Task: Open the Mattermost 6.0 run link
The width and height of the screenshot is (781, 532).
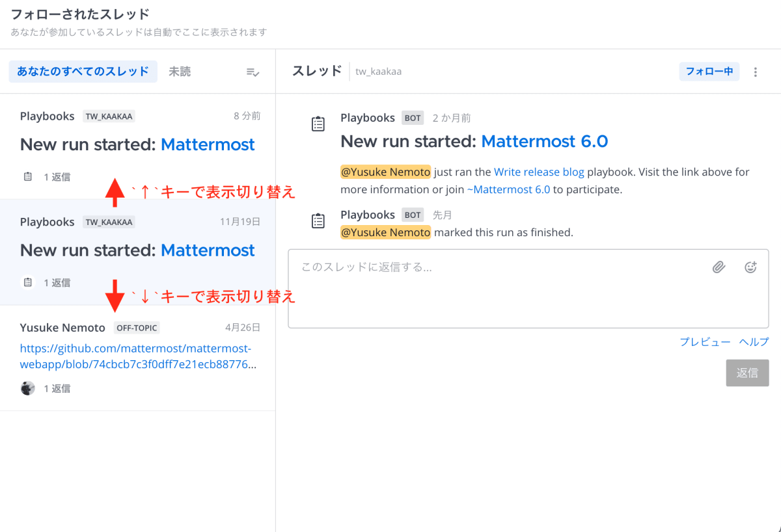Action: pos(544,141)
